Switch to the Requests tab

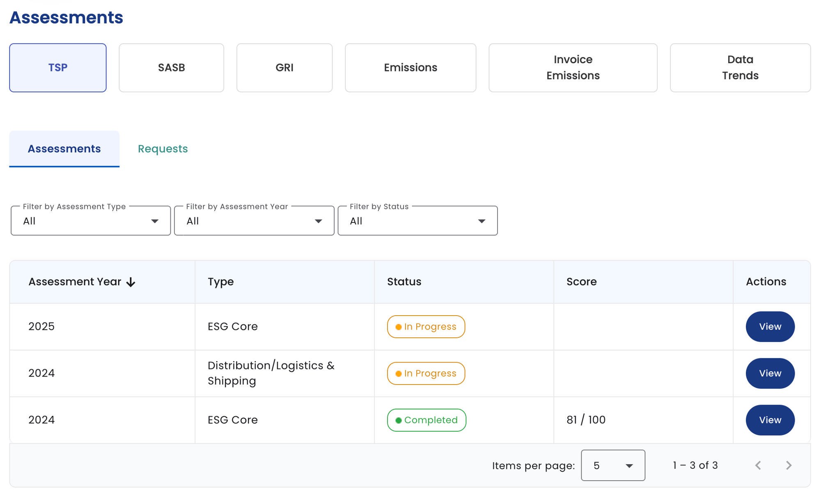pos(163,149)
